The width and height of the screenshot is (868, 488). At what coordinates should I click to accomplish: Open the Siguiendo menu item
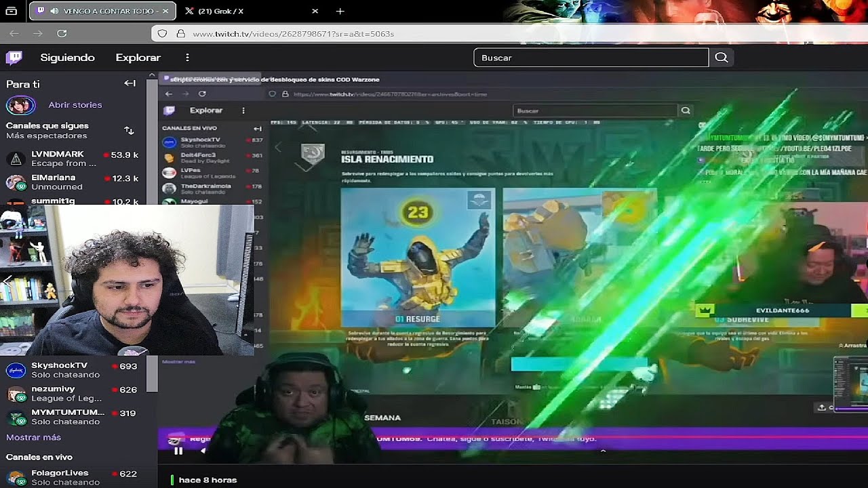[x=67, y=58]
